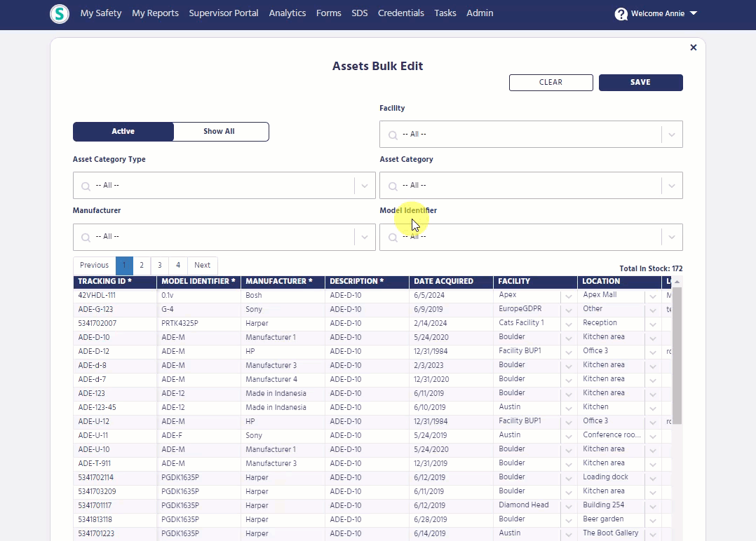Click search icon in Model Identifier field

point(393,237)
